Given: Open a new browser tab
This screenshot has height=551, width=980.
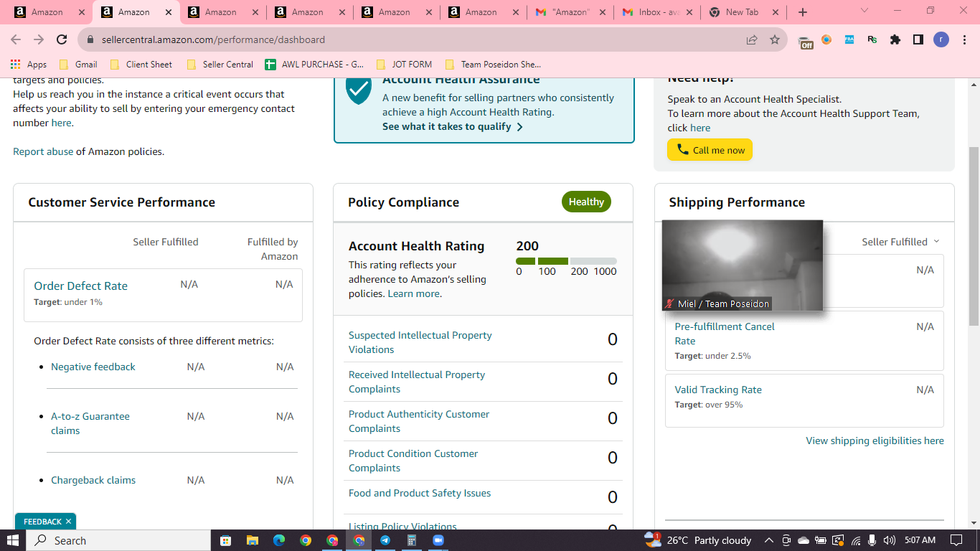Looking at the screenshot, I should [803, 12].
